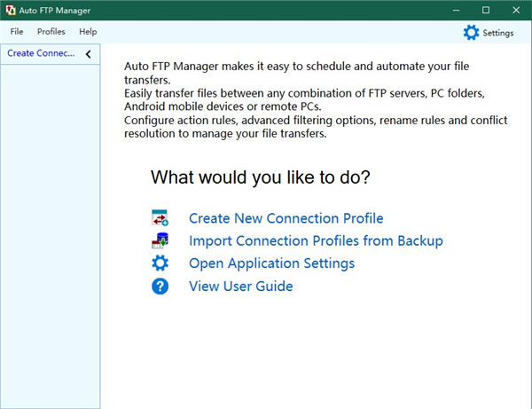
Task: Click the Create New Connection Profile icon
Action: (x=160, y=218)
